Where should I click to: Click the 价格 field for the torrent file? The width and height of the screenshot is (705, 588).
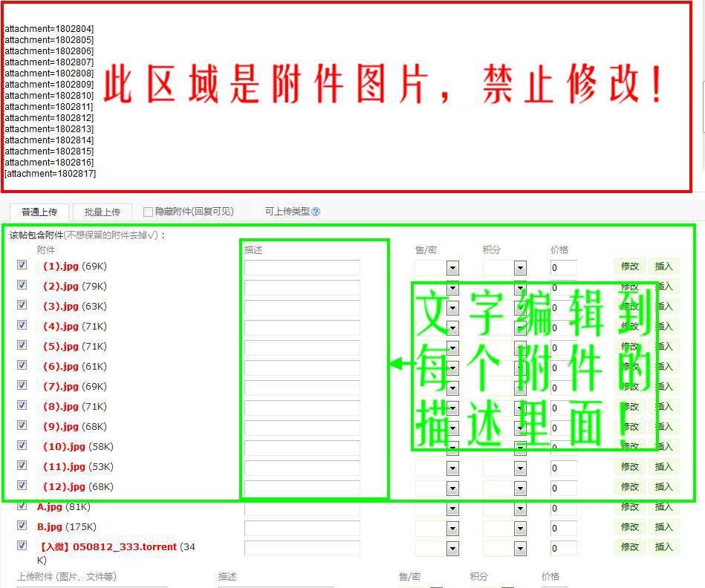(x=563, y=549)
